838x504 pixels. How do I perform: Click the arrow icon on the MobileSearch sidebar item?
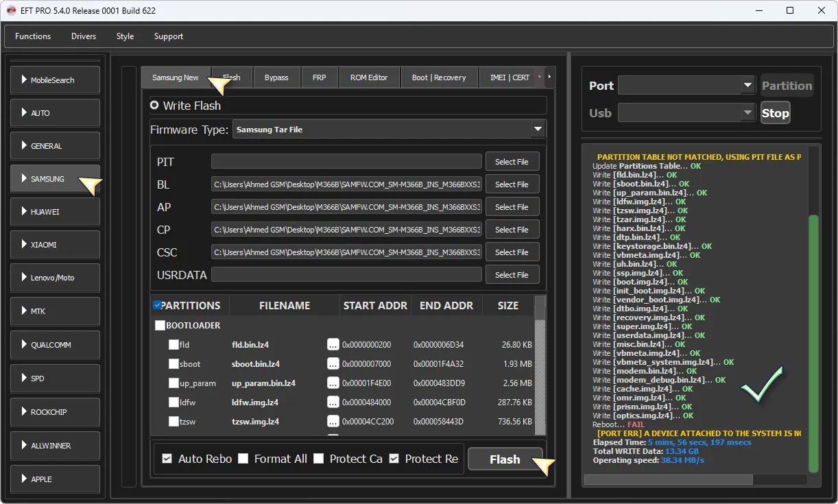pyautogui.click(x=24, y=80)
